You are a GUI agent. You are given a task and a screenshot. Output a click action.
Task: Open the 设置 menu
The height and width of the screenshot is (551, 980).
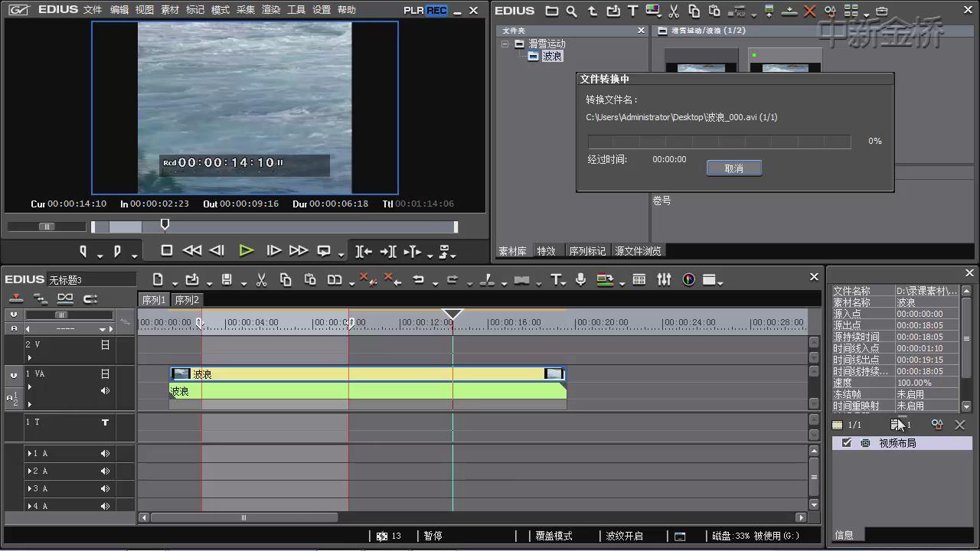[322, 10]
